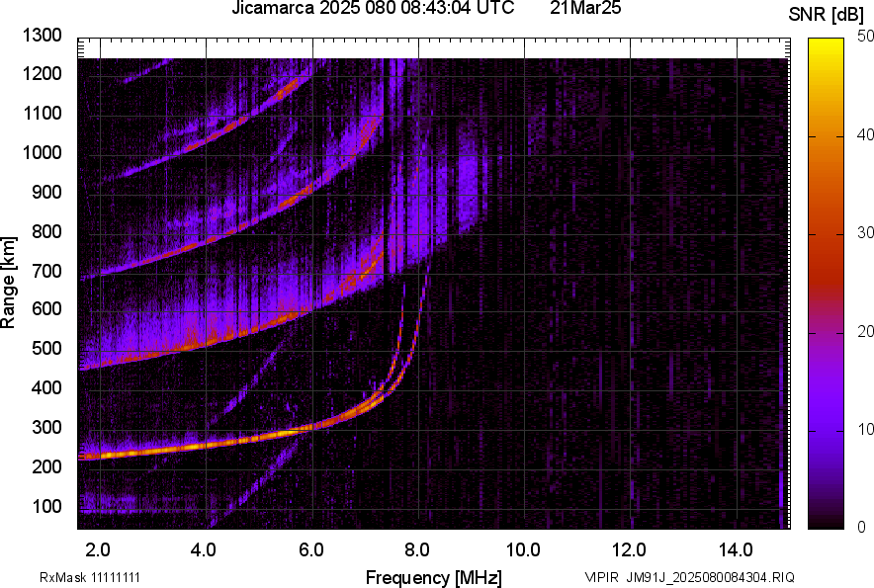
Task: Click the filename 'JM91J_2025080084304.RIQ'
Action: pyautogui.click(x=710, y=577)
